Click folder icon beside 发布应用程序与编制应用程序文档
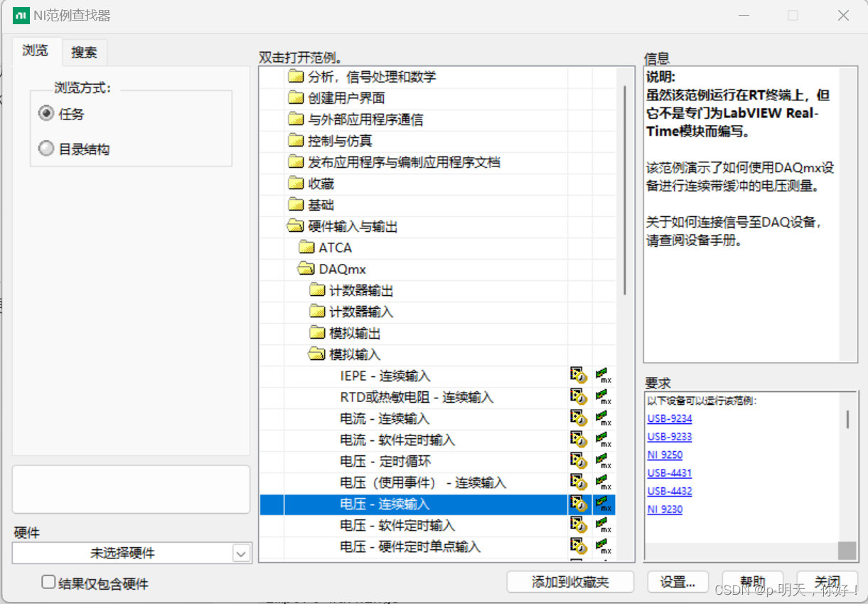The image size is (868, 604). click(x=296, y=162)
